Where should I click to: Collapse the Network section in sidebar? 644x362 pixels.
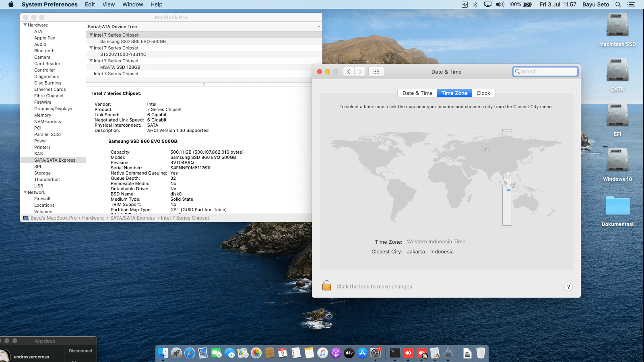(25, 192)
